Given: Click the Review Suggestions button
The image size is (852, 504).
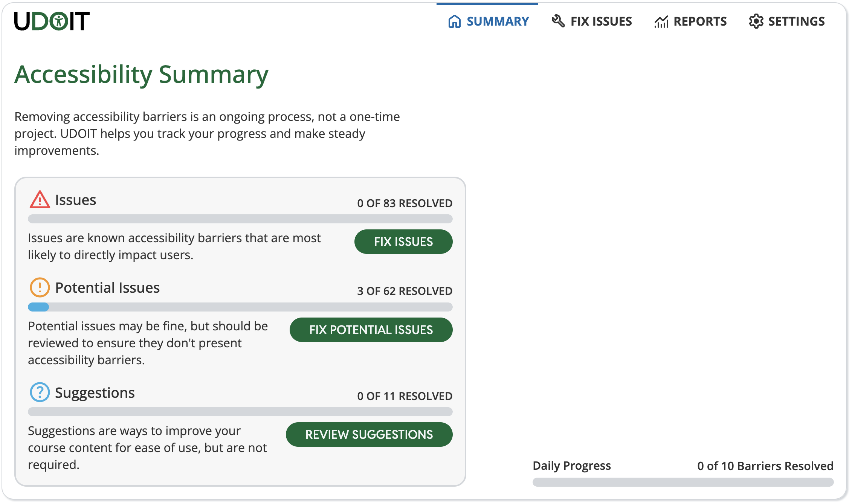Looking at the screenshot, I should click(x=369, y=434).
